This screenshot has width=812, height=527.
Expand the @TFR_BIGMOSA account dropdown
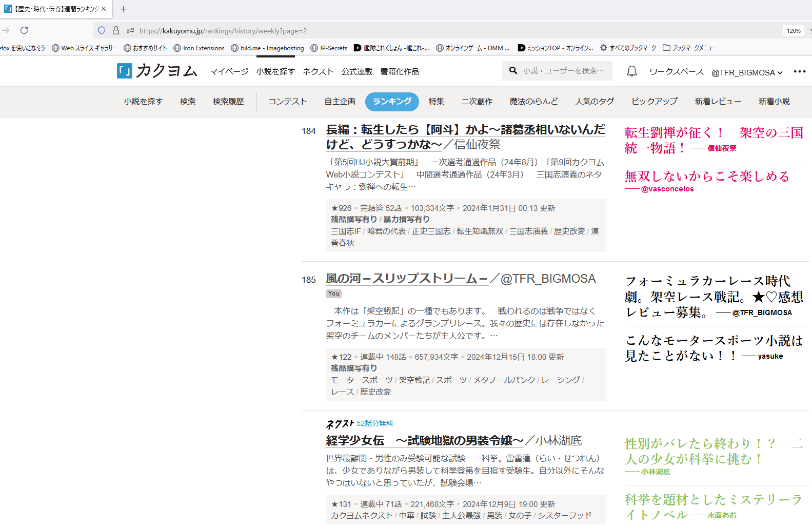pyautogui.click(x=746, y=72)
